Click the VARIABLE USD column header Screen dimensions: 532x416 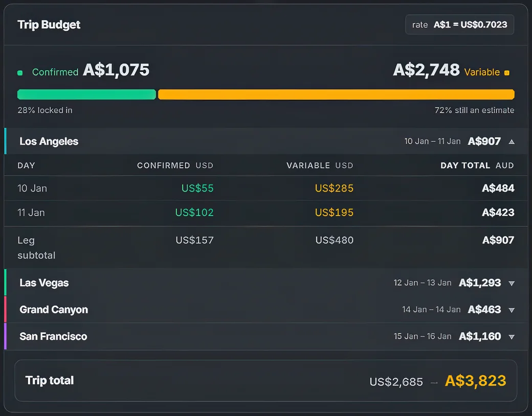coord(320,166)
